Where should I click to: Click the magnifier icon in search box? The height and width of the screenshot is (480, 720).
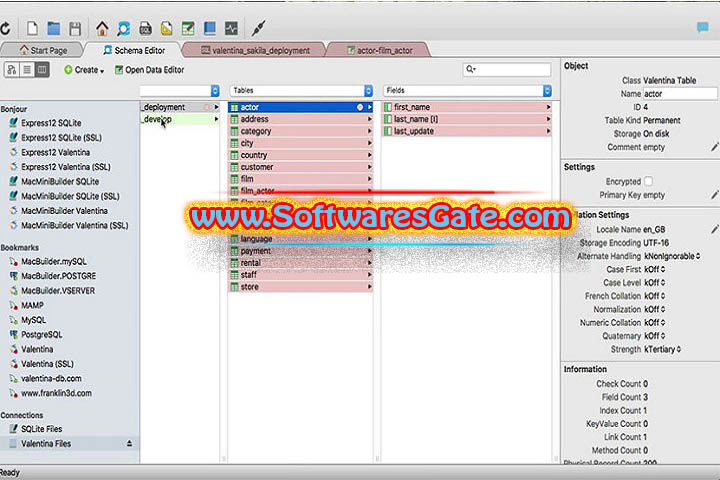coord(471,69)
